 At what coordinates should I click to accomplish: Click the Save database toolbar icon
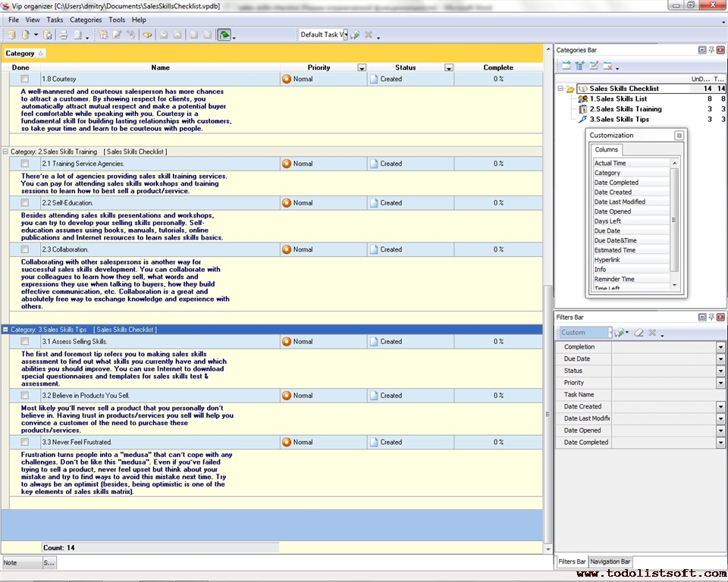[48, 35]
